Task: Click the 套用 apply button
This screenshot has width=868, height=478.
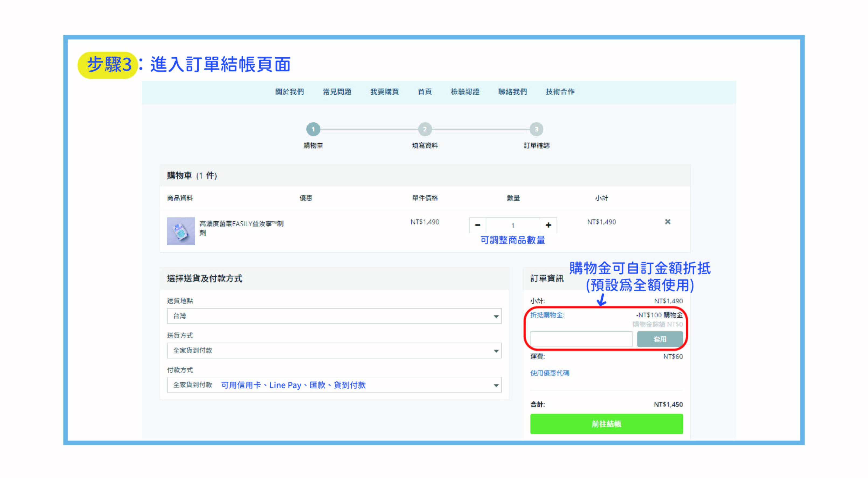Action: [659, 339]
